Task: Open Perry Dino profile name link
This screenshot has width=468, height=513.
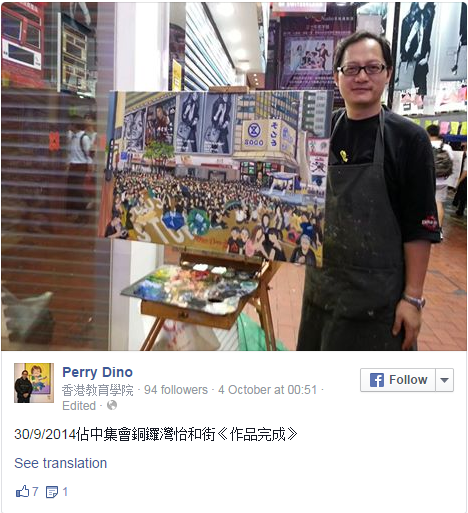Action: [97, 372]
